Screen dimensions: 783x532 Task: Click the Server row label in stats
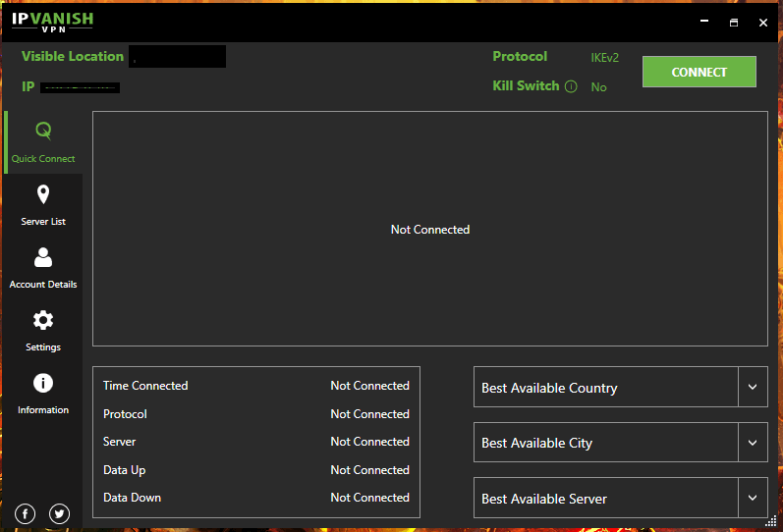[x=119, y=442]
